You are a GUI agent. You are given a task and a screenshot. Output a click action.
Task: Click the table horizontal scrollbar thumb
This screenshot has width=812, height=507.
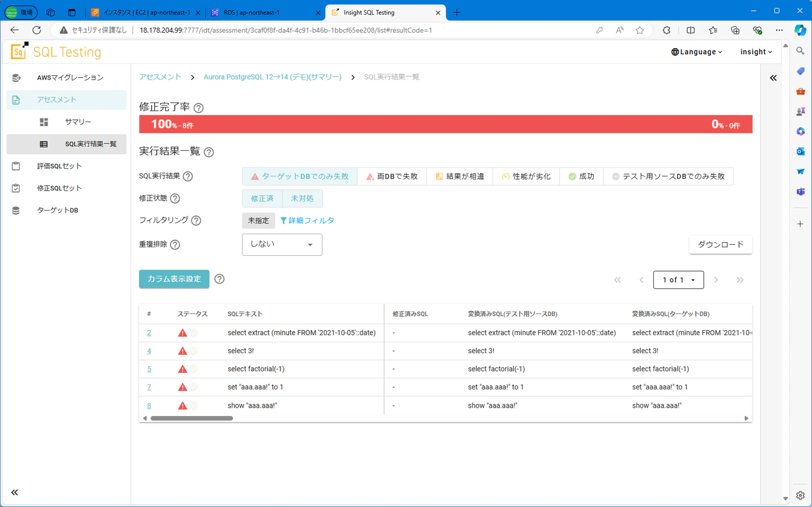(x=192, y=418)
